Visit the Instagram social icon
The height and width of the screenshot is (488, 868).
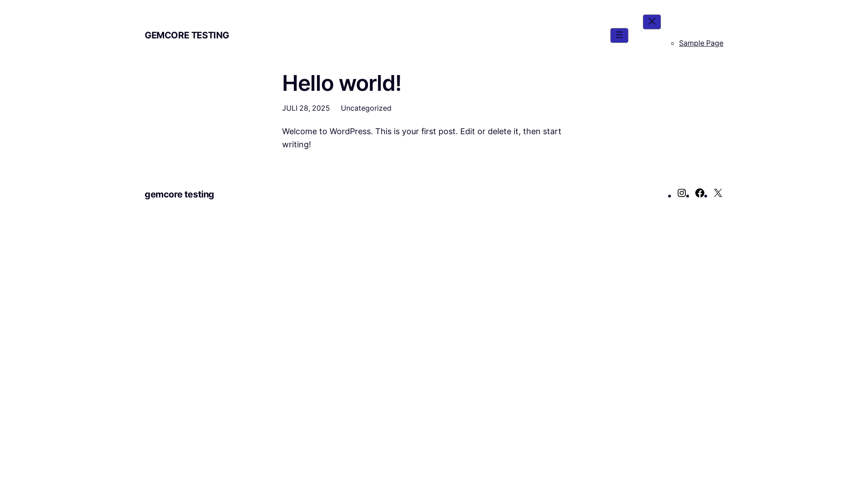(682, 193)
